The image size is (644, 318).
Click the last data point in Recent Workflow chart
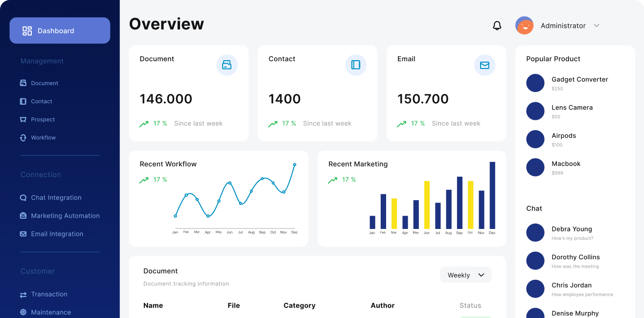(294, 165)
